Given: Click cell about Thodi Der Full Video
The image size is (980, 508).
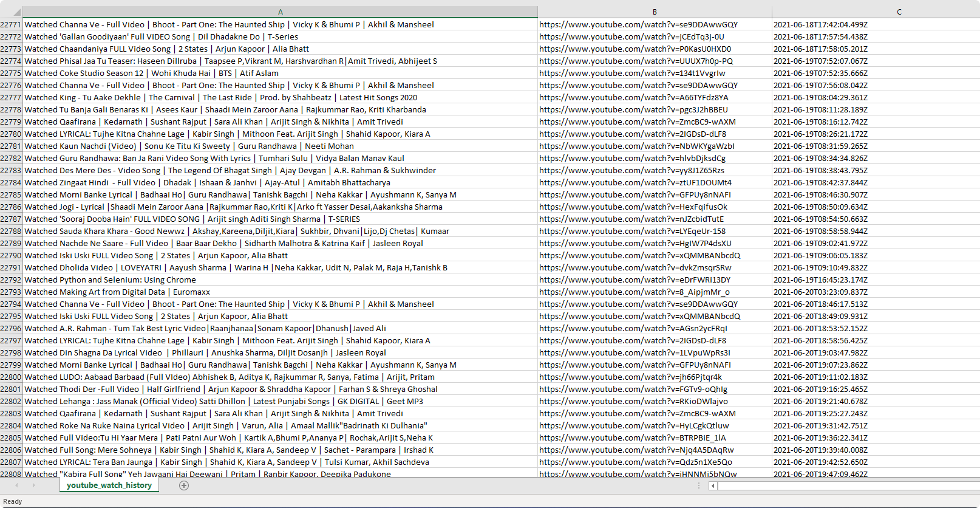Looking at the screenshot, I should click(280, 389).
